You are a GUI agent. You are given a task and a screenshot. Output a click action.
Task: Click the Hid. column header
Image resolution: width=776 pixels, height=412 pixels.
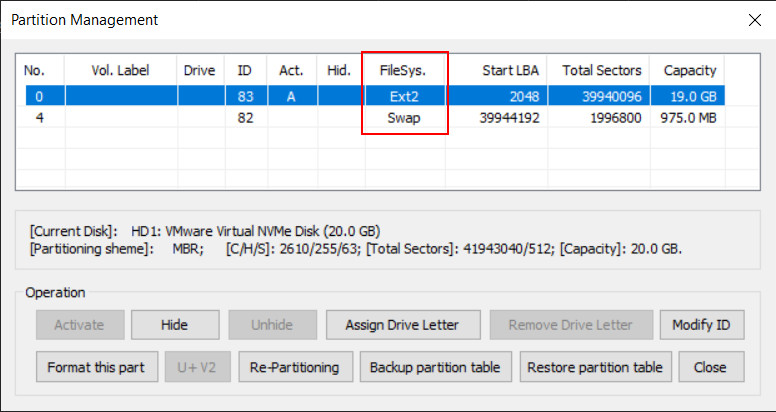pos(340,70)
